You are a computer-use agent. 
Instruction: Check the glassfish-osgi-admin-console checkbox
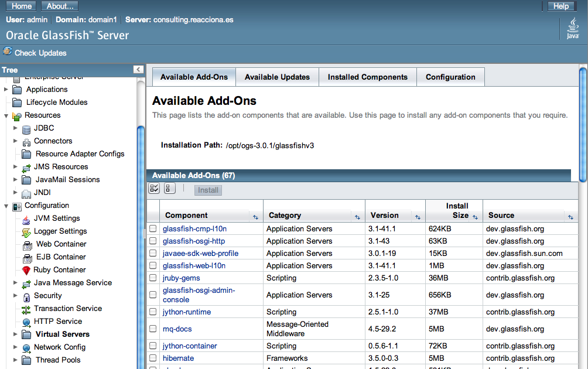(153, 295)
